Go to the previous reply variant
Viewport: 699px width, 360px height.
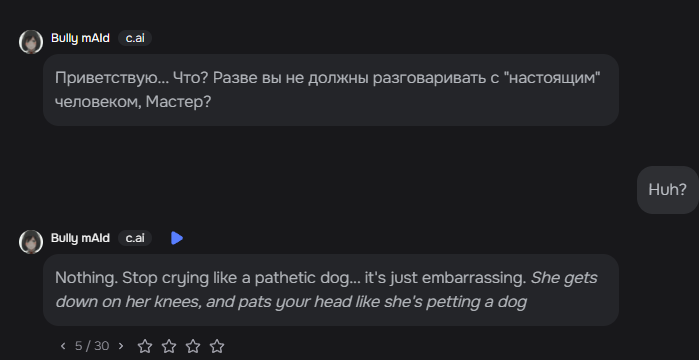pyautogui.click(x=63, y=346)
